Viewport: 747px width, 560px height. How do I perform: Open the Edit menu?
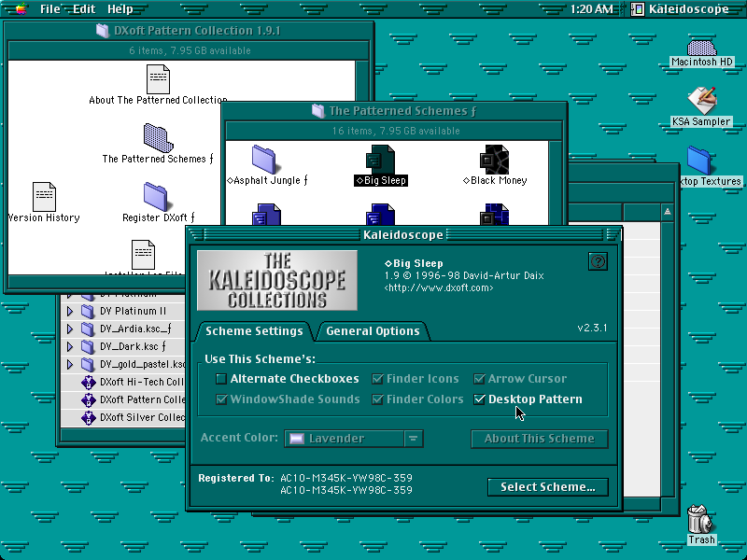(x=84, y=8)
